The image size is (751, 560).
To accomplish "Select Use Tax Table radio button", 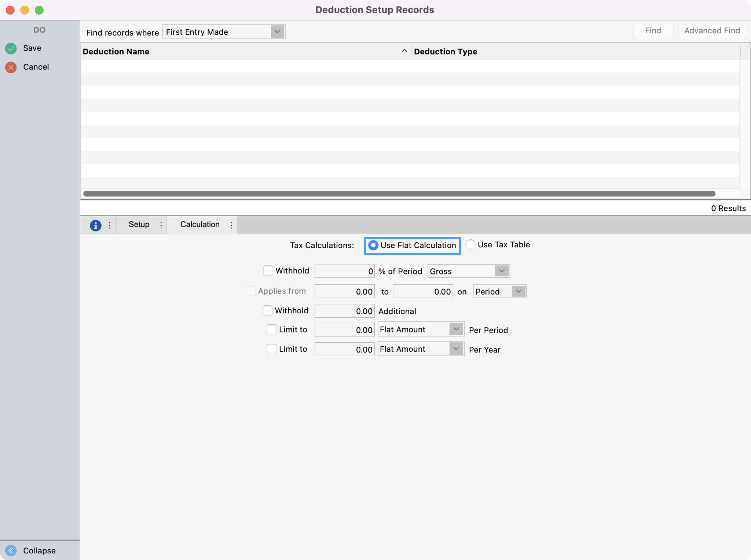I will 470,244.
